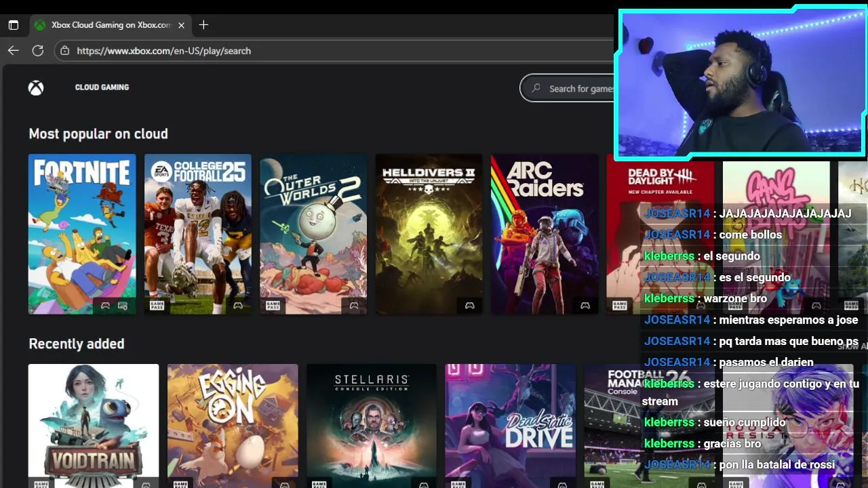Image resolution: width=868 pixels, height=488 pixels.
Task: Click the Recently added heading
Action: (x=77, y=344)
